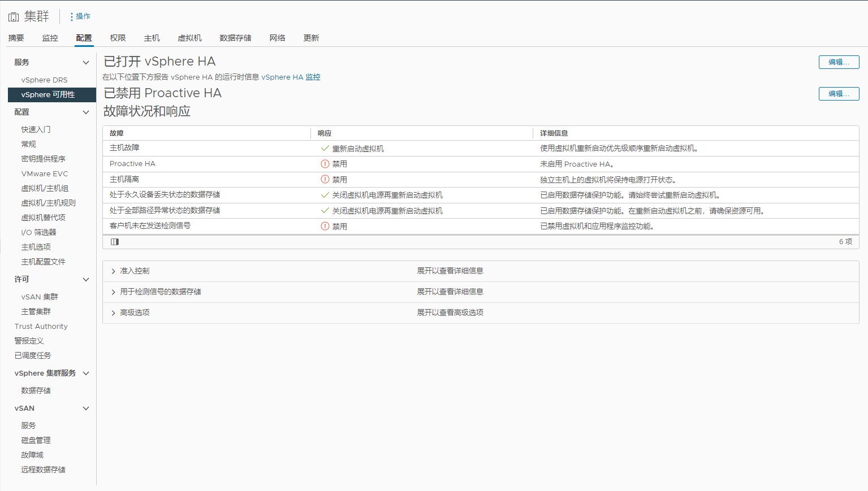Select the 配置 tab
Image resolution: width=868 pixels, height=491 pixels.
(84, 38)
